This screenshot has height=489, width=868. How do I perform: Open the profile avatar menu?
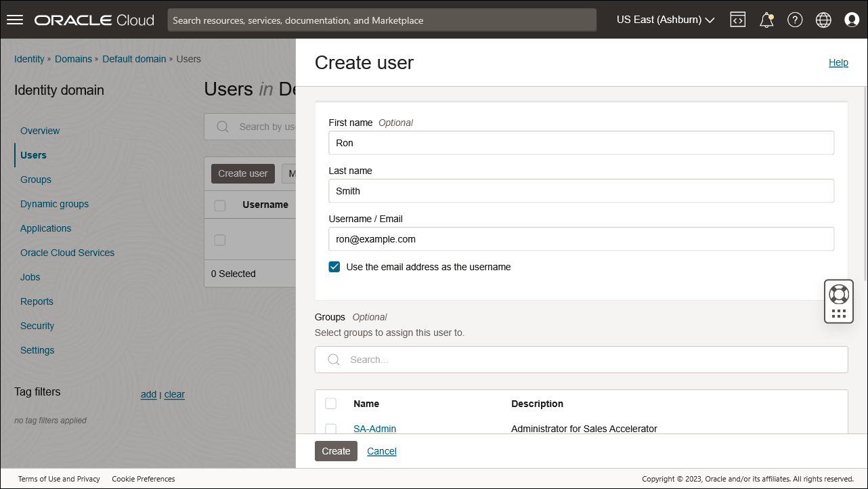coord(852,19)
